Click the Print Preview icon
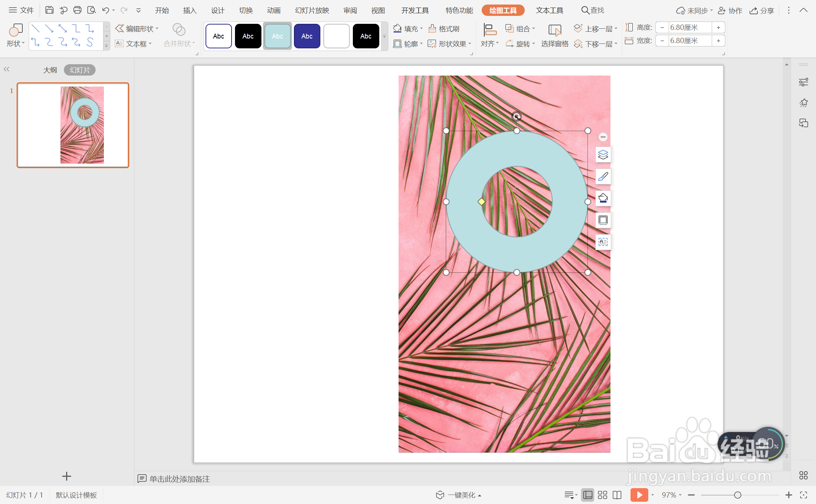 [x=91, y=10]
